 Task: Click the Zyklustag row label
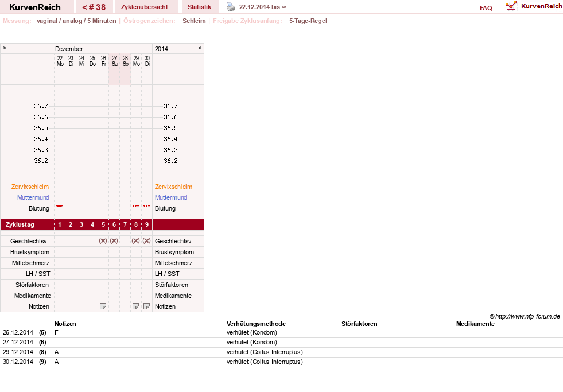pyautogui.click(x=20, y=225)
